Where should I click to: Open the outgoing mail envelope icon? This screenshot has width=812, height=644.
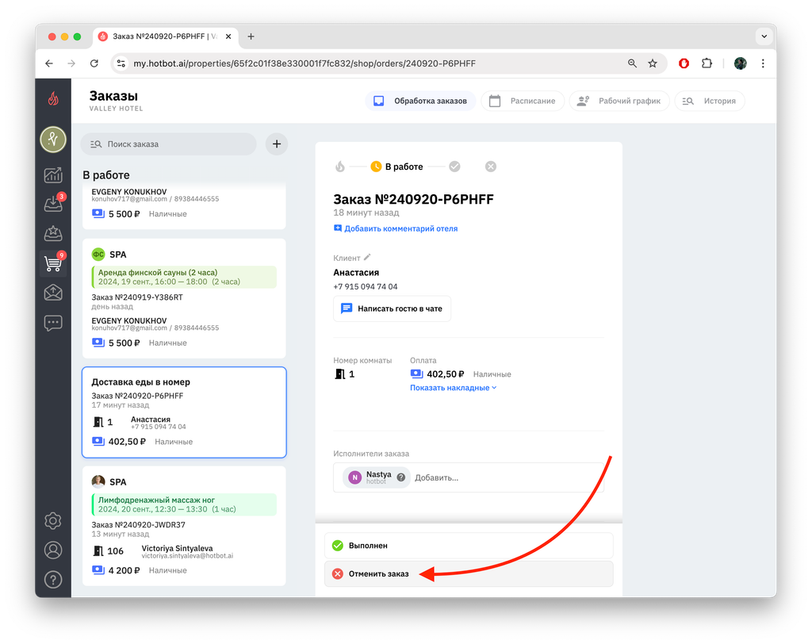point(53,293)
